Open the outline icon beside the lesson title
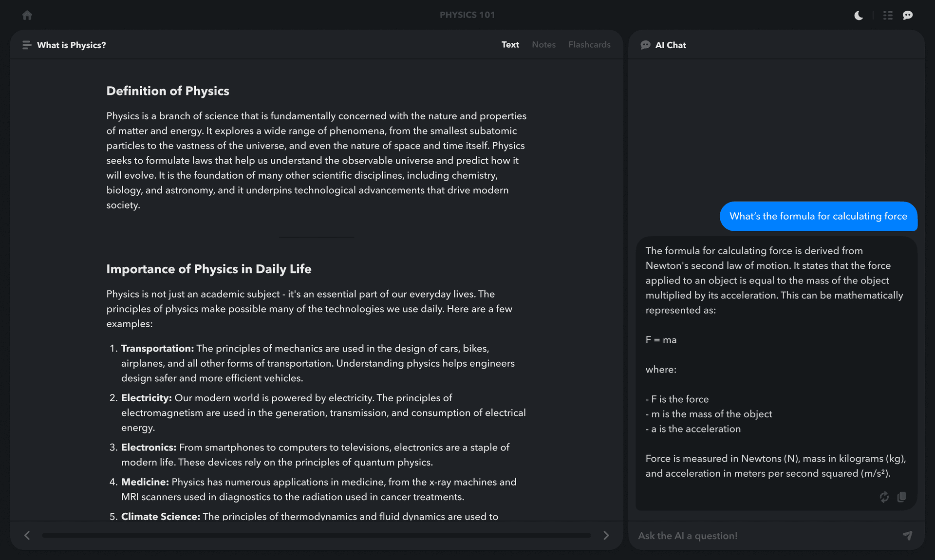The height and width of the screenshot is (560, 935). (x=27, y=45)
